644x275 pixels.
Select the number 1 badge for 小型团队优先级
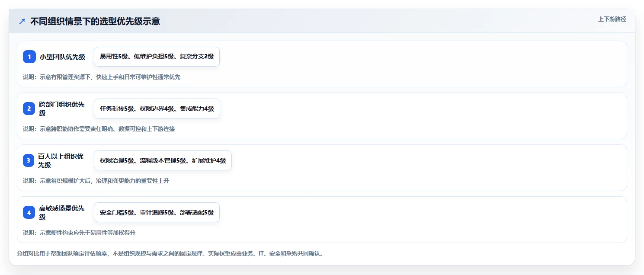click(x=29, y=57)
